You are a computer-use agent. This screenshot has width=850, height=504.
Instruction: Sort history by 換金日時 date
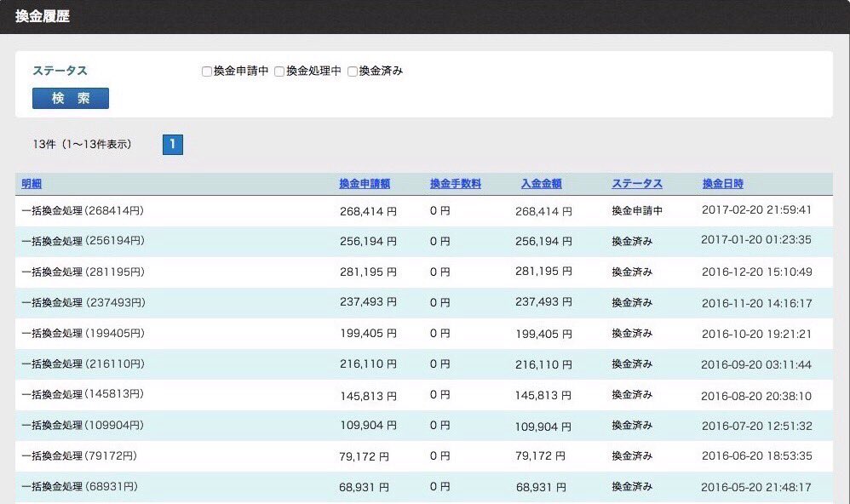tap(721, 184)
